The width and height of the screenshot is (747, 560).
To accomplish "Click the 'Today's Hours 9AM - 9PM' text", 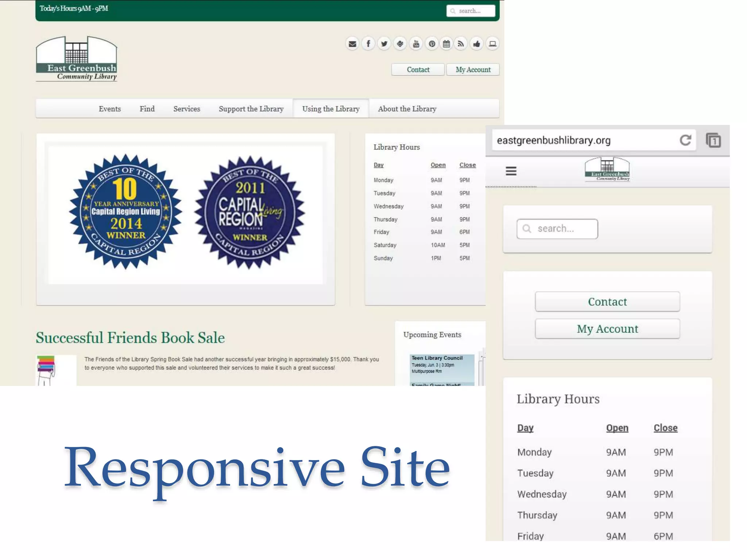I will pyautogui.click(x=74, y=8).
